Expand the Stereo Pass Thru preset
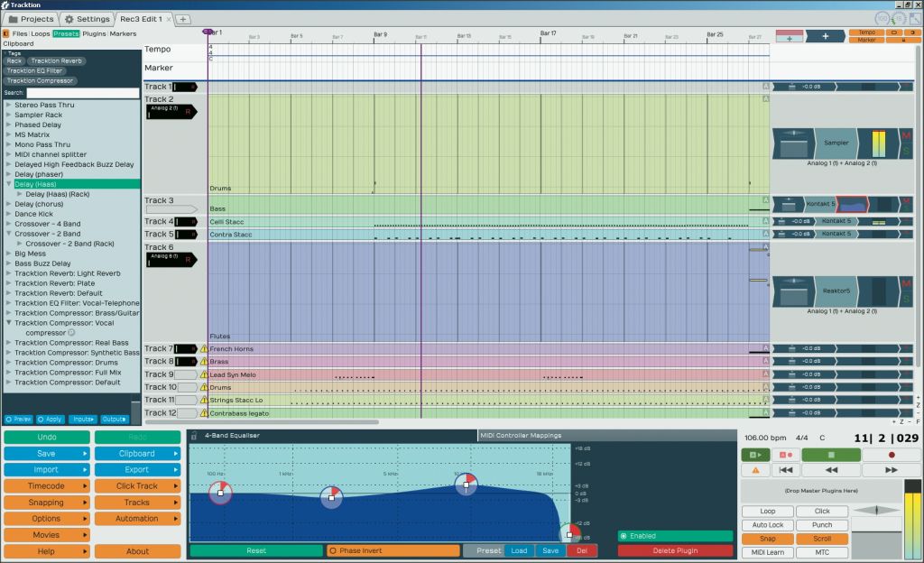 [8, 105]
